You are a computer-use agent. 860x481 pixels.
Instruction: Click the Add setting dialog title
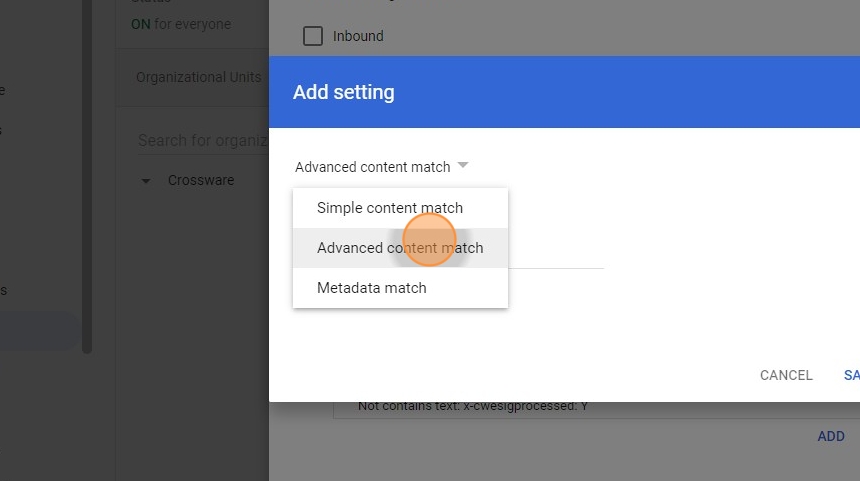[344, 92]
